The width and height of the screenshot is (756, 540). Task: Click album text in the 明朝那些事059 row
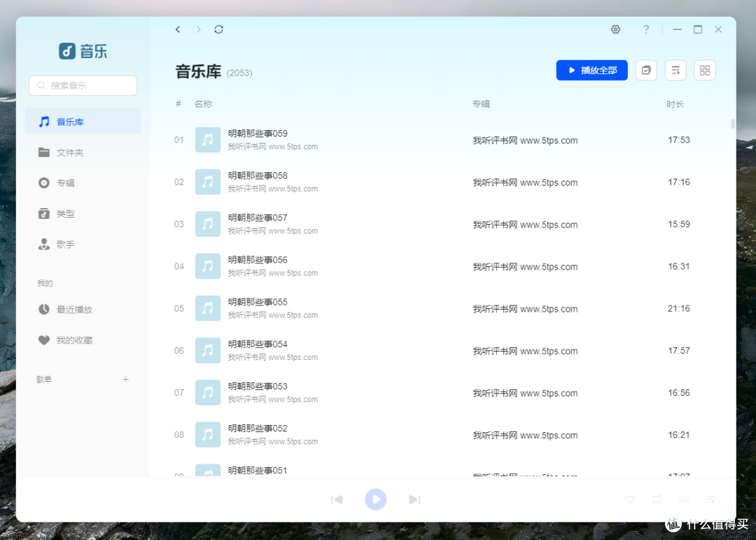click(525, 141)
